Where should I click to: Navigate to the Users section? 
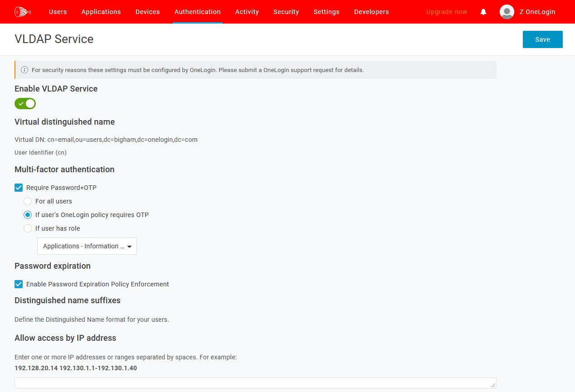58,12
